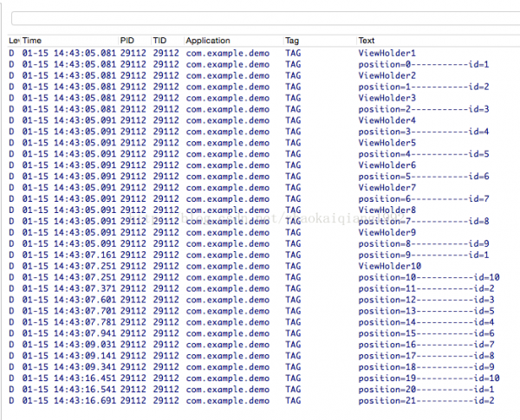Select log row with text ViewHolder4
The height and width of the screenshot is (420, 520).
[x=263, y=120]
